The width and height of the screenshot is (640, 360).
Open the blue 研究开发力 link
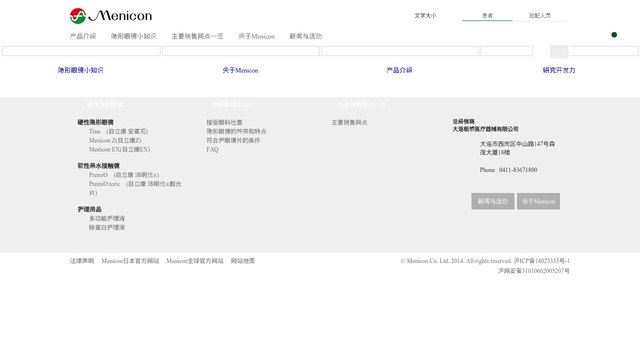pyautogui.click(x=559, y=70)
